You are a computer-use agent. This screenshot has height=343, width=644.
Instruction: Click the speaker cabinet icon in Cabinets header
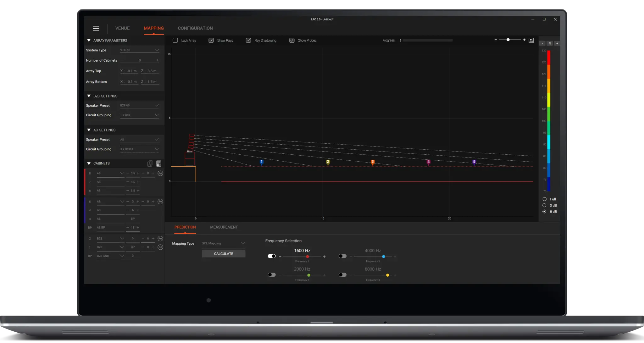pos(150,163)
